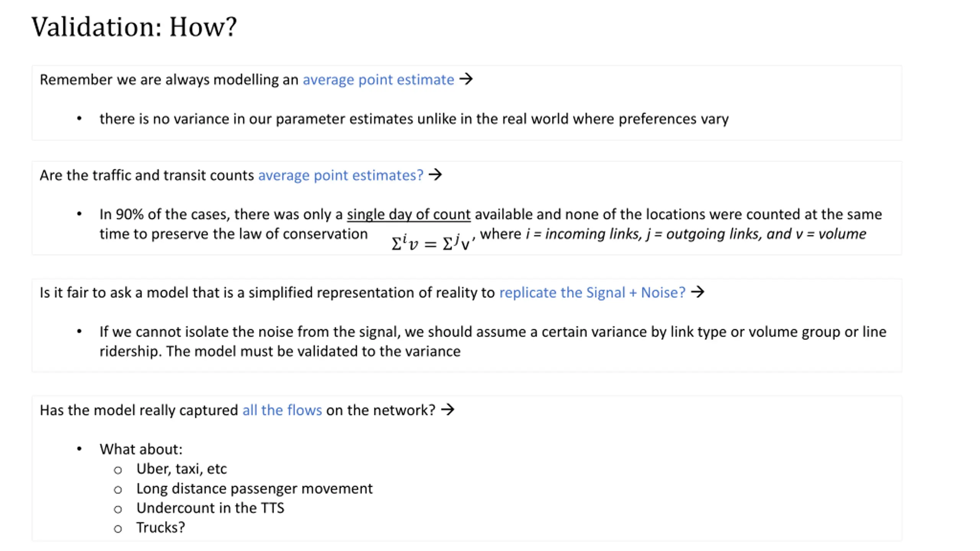
Task: Click the hollow bullet beside 'Undercount in the TTS'
Action: coord(118,509)
